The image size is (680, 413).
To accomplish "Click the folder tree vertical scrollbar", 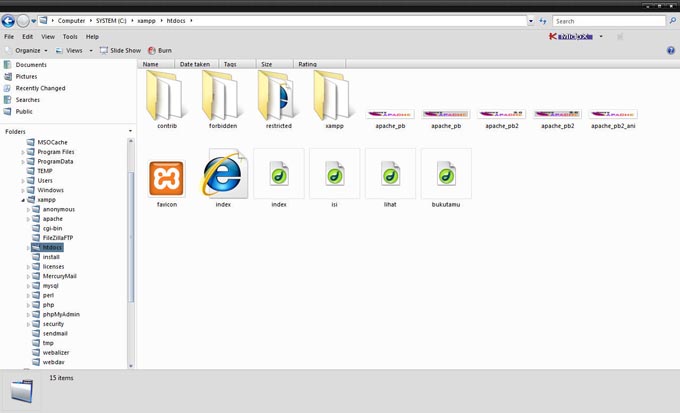I will (131, 237).
